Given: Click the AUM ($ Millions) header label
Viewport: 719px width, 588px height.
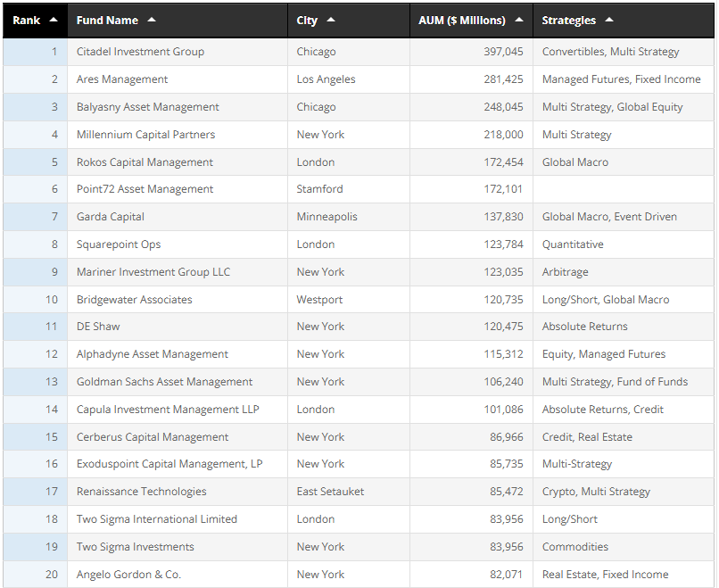Looking at the screenshot, I should coord(462,21).
